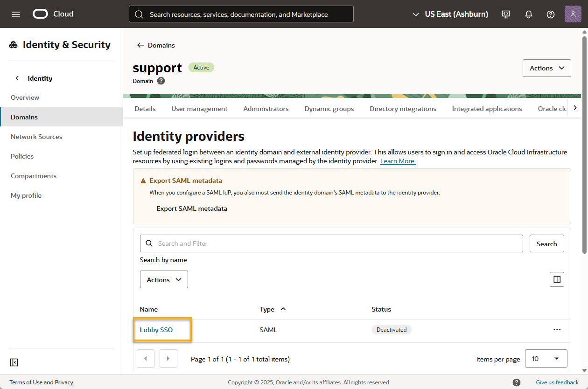Click Give us feedback link

pyautogui.click(x=557, y=382)
